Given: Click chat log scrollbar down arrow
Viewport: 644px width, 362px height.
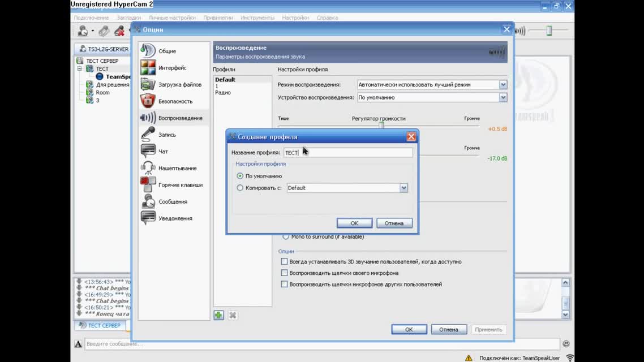Looking at the screenshot, I should (565, 315).
